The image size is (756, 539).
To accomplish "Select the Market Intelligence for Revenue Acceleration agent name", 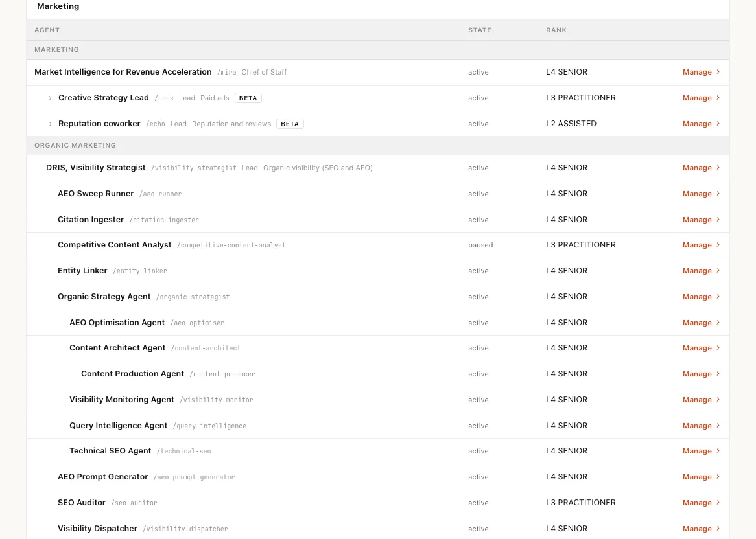I will [123, 72].
